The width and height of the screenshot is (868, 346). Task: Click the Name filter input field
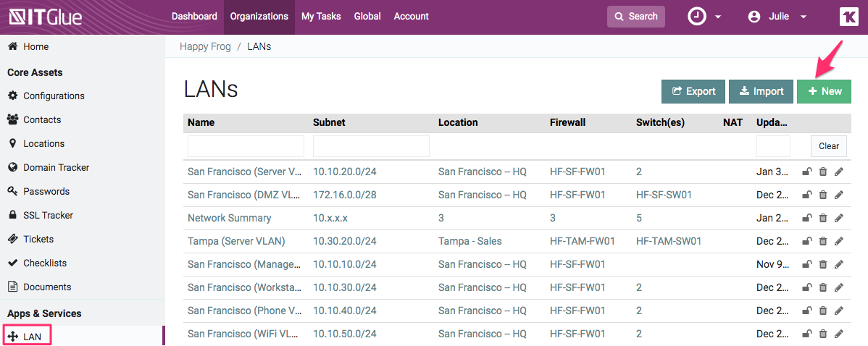246,146
